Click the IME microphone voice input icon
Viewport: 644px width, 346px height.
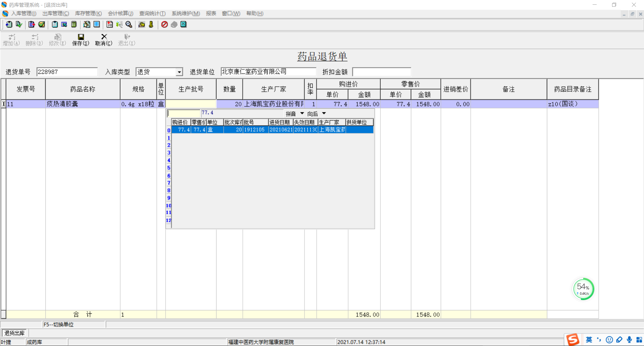(x=630, y=340)
